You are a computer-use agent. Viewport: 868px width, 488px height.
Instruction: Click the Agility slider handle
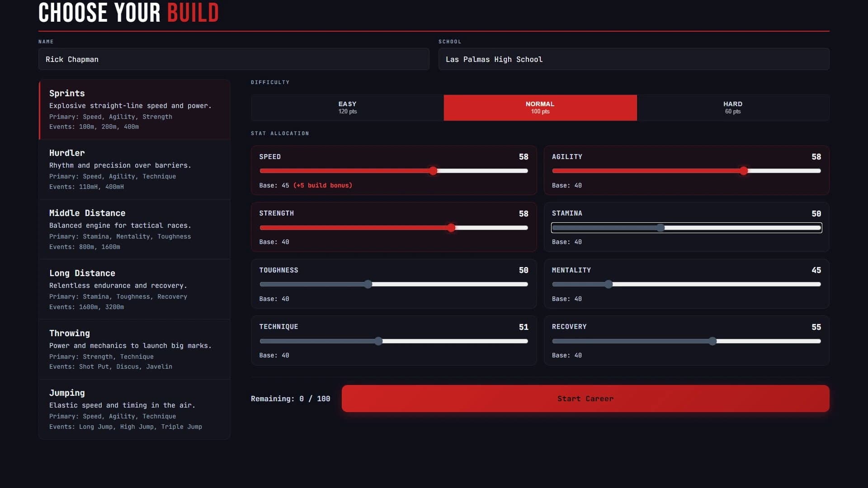point(744,171)
